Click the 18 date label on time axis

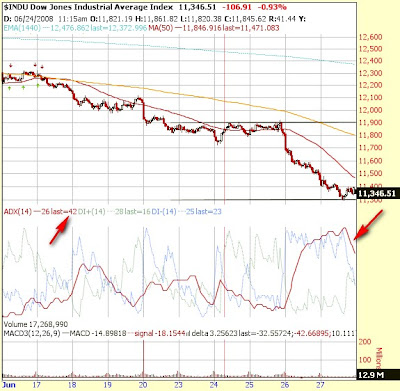pos(72,385)
